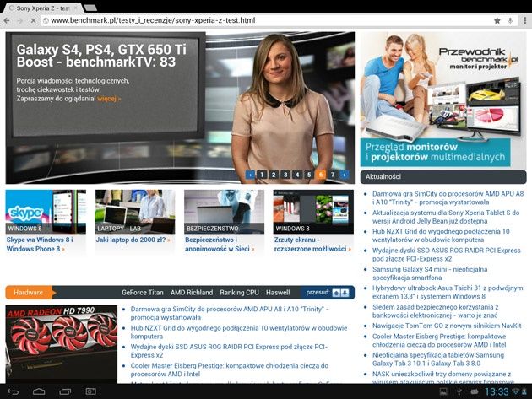Open the Laptopy - Lab thumbnail

coord(135,212)
